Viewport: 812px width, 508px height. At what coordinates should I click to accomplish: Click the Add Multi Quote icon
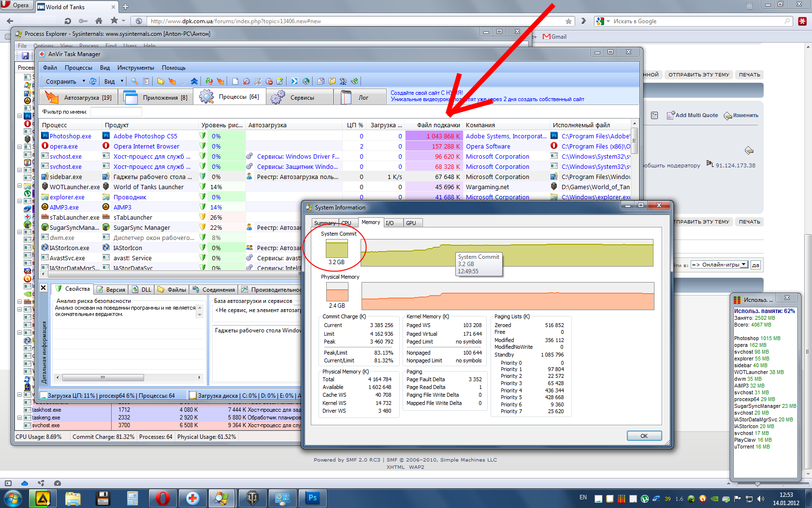pyautogui.click(x=670, y=115)
